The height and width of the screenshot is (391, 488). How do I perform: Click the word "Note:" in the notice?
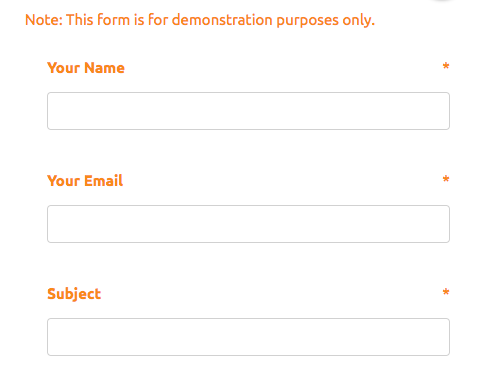(44, 20)
